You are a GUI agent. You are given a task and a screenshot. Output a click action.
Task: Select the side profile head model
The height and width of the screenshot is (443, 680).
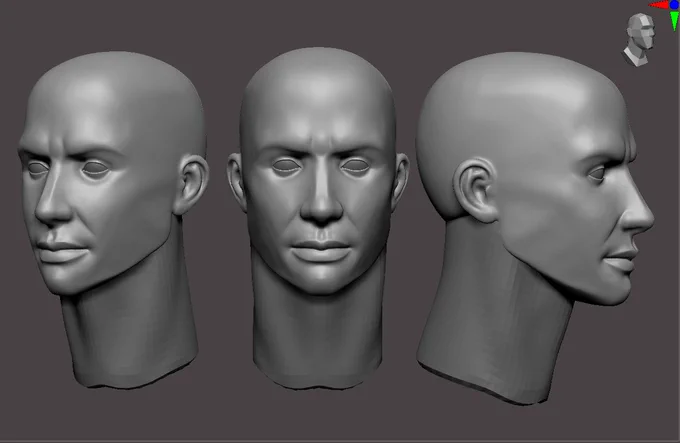[535, 228]
